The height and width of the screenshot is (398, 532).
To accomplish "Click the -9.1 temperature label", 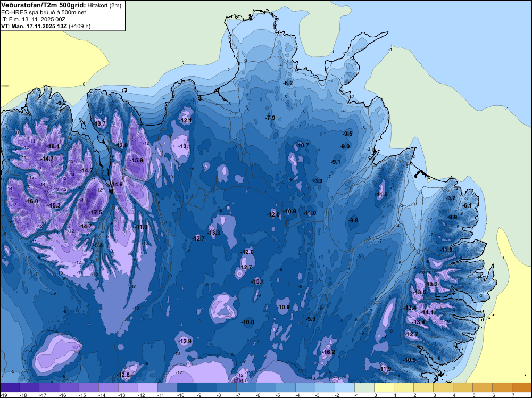I will [x=336, y=162].
